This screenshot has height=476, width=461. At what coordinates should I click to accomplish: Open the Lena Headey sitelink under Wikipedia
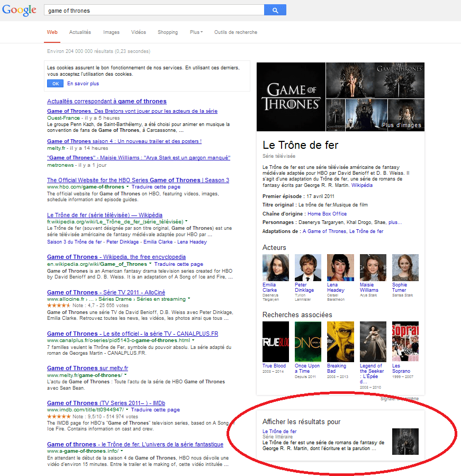192,242
